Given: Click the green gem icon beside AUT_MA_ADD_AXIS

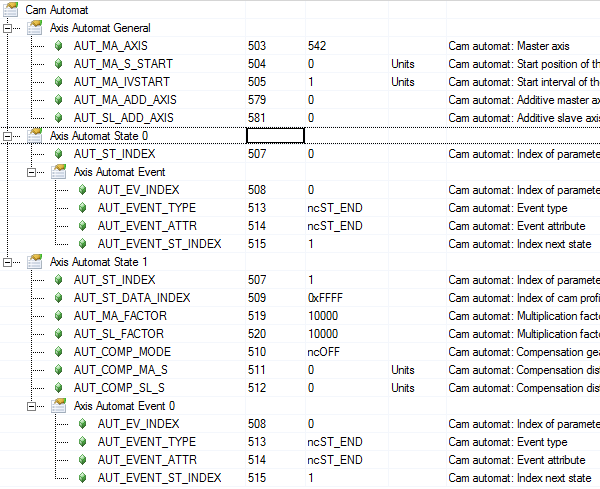Looking at the screenshot, I should pos(59,99).
